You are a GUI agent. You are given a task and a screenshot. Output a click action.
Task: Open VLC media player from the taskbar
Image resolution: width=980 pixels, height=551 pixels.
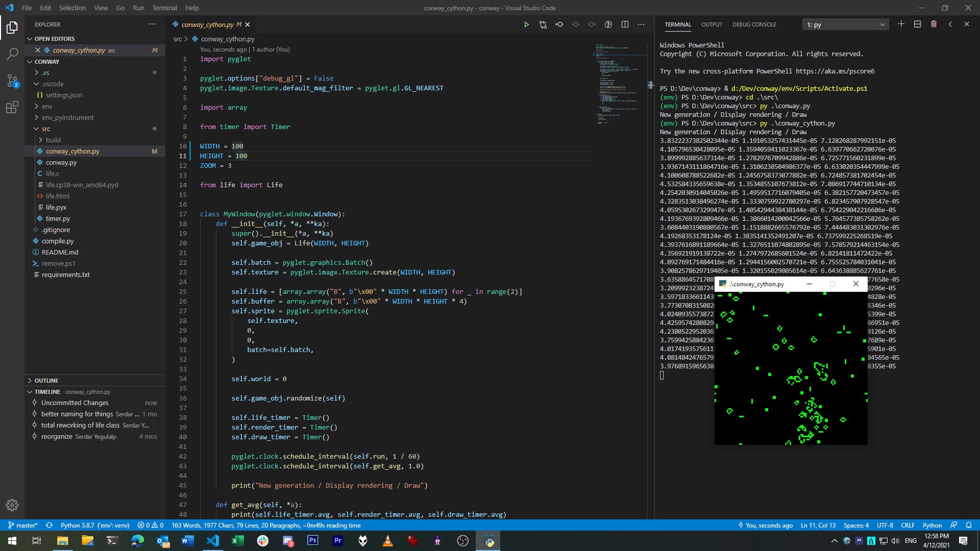click(x=387, y=540)
